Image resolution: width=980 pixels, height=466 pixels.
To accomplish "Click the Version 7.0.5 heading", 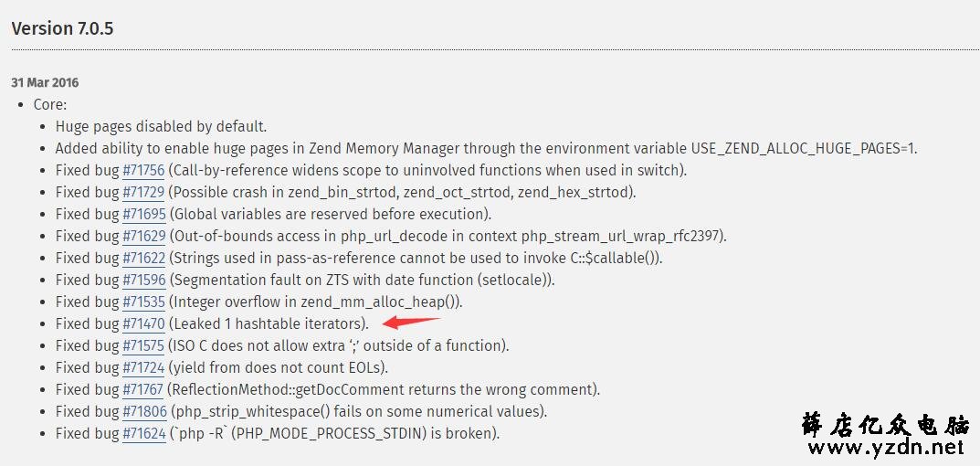I will pyautogui.click(x=62, y=28).
